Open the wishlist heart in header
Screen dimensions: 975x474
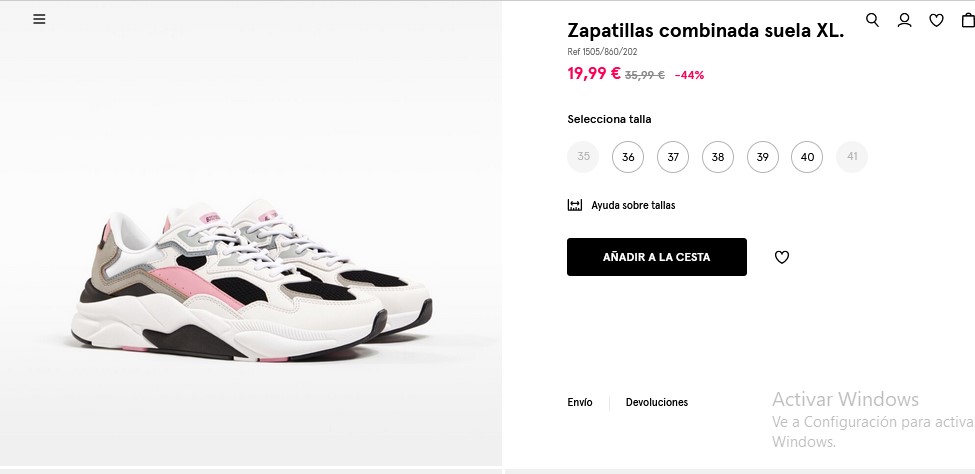[936, 19]
